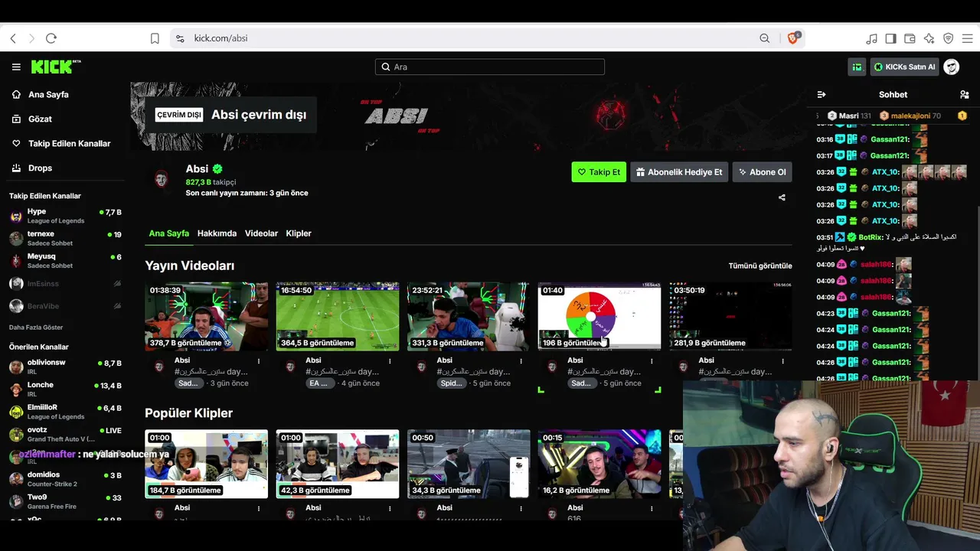Screen dimensions: 980x551
Task: Click the Drops icon in sidebar
Action: pos(16,168)
